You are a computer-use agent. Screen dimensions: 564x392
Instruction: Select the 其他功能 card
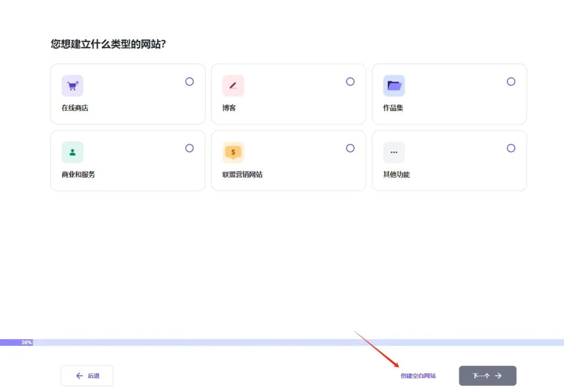coord(449,161)
